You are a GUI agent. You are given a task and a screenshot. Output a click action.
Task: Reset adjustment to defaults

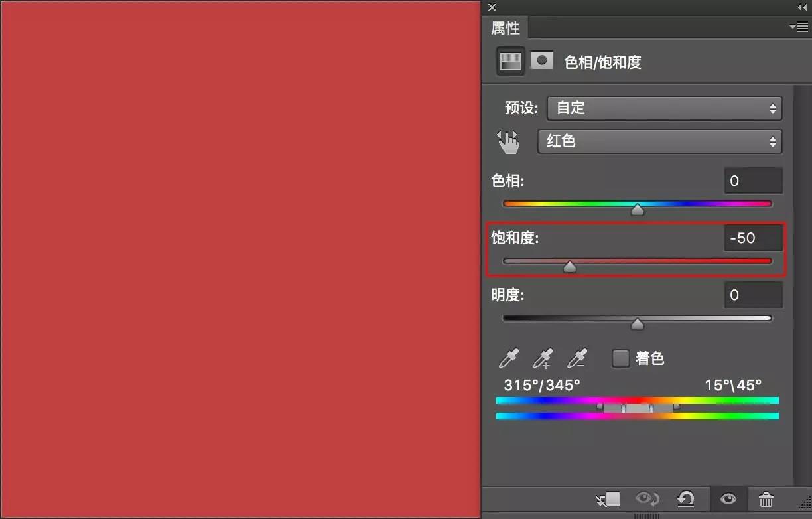[686, 498]
